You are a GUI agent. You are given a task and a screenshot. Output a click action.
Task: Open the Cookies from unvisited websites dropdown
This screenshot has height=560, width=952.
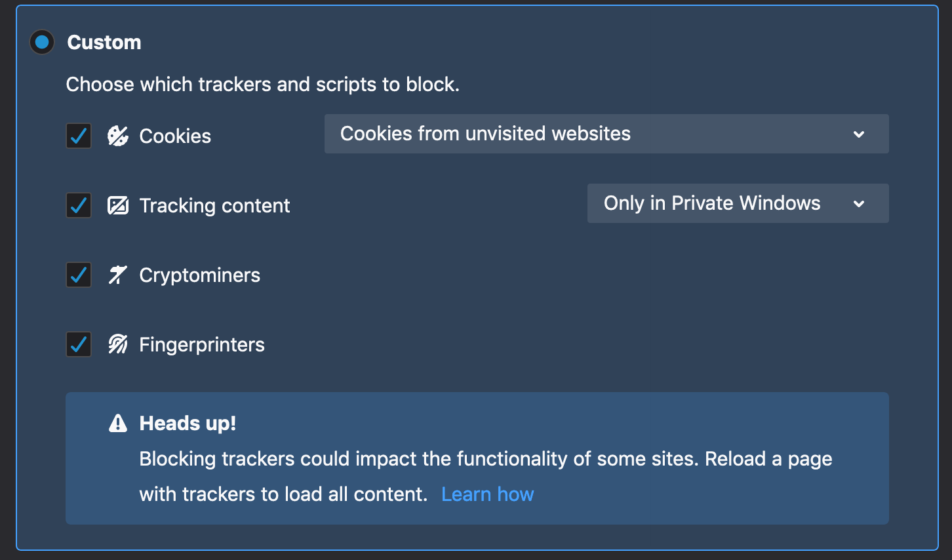[606, 134]
